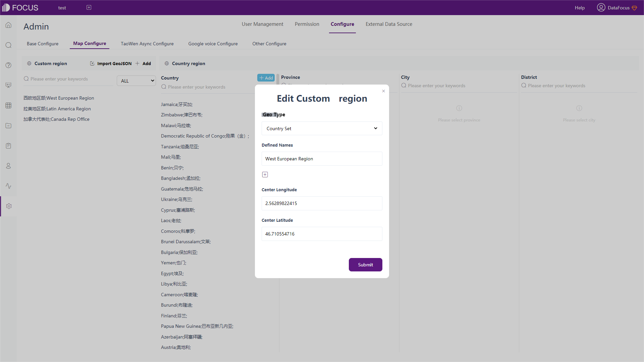
Task: Select Bangladesh in country list
Action: 181,178
